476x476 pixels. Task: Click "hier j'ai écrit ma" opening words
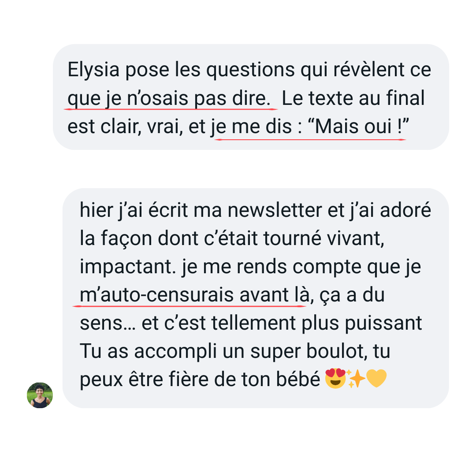coord(151,210)
